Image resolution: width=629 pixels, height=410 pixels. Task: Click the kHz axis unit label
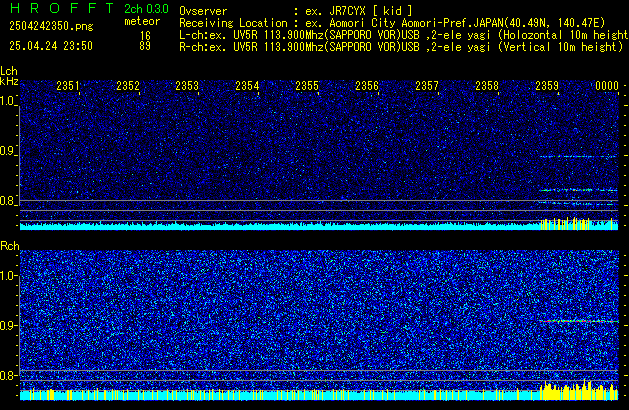[9, 81]
